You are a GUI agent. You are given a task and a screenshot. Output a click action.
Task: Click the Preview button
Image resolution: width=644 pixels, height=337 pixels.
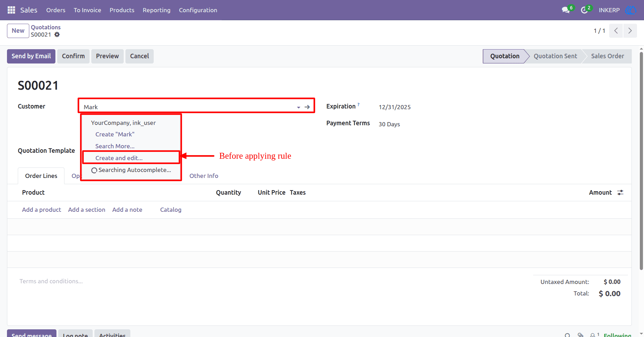pos(107,56)
